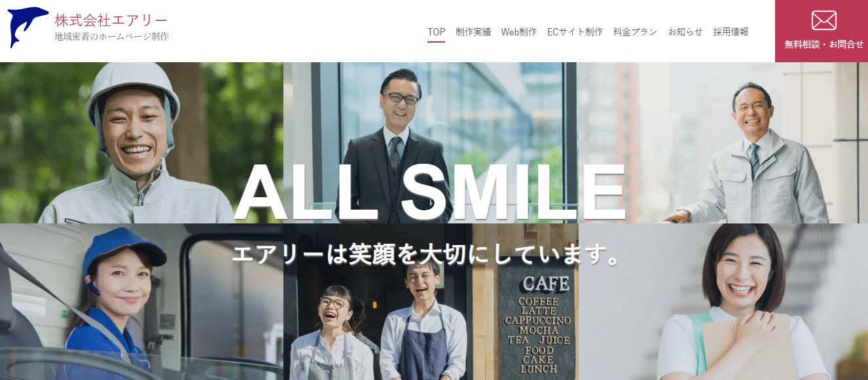This screenshot has width=868, height=380.
Task: Click the 地域密着のホームページ制作 tagline
Action: (x=111, y=37)
